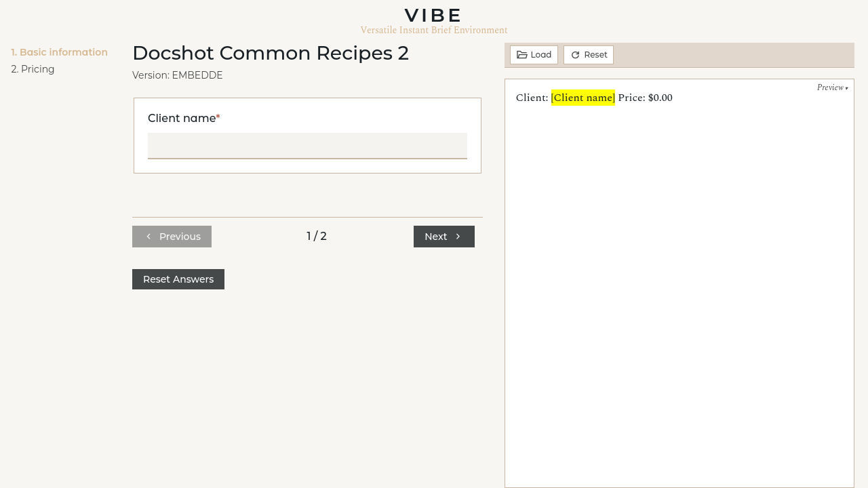Click the Previous button label

pyautogui.click(x=180, y=237)
